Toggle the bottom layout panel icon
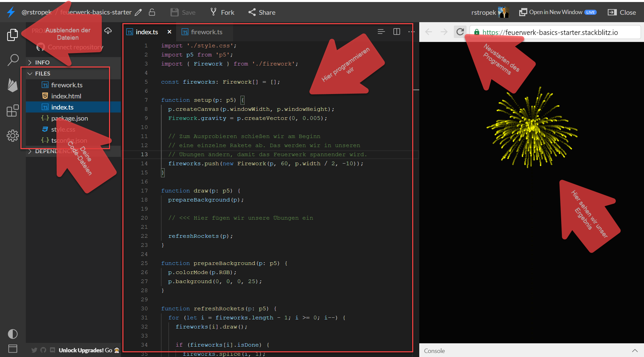The image size is (644, 357). point(13,349)
